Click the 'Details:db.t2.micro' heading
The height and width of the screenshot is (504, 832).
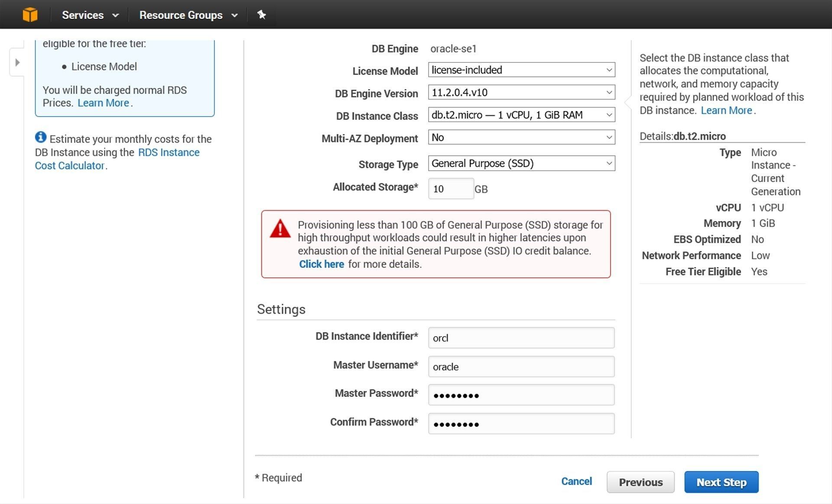pyautogui.click(x=682, y=136)
